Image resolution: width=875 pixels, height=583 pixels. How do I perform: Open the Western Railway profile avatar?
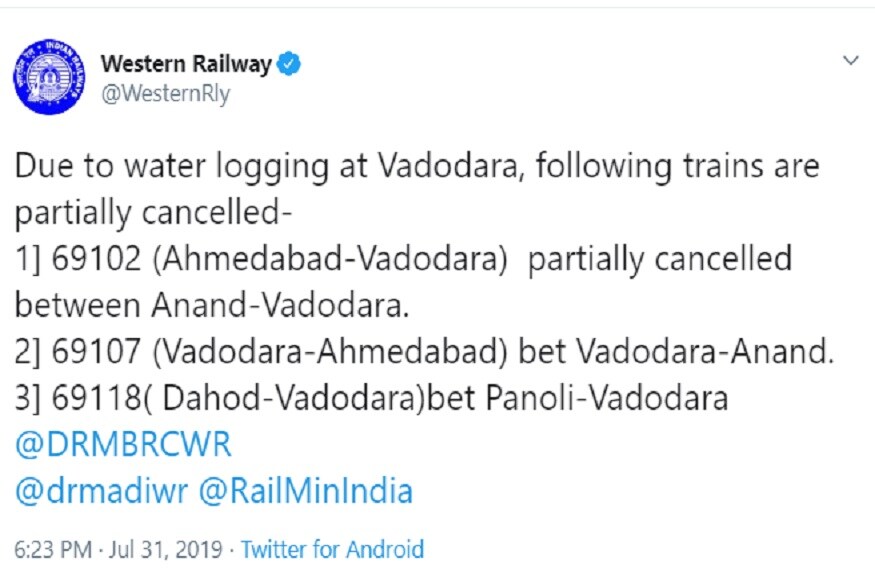coord(49,77)
